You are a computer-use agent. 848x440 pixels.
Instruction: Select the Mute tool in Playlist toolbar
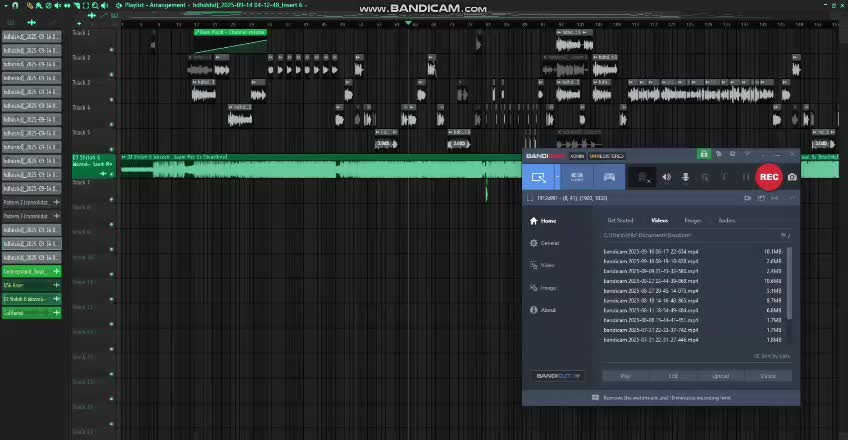[58, 5]
